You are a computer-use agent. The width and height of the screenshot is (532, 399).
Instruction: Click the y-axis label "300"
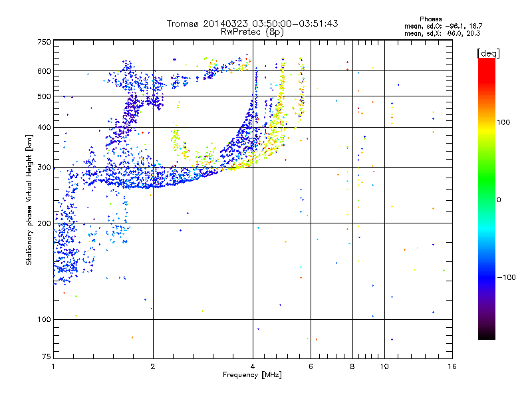point(44,167)
